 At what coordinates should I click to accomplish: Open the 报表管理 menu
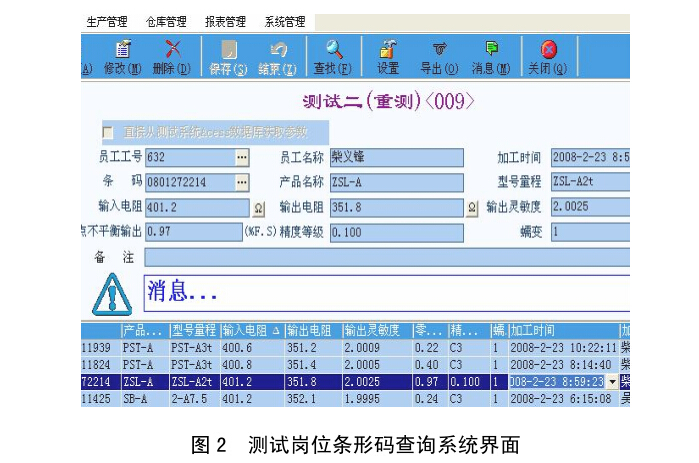point(225,21)
